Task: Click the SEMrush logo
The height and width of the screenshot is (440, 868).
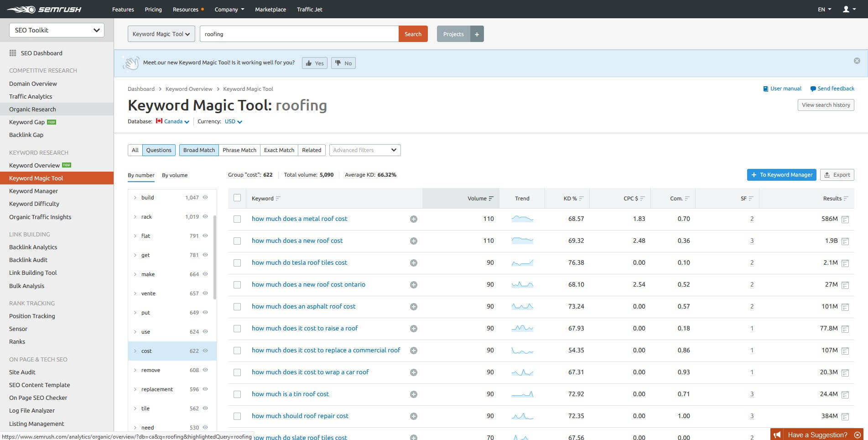Action: [44, 9]
